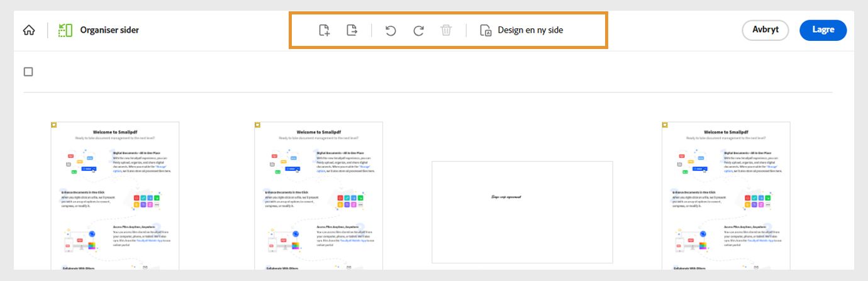868x281 pixels.
Task: Rotate pages counterclockwise
Action: pyautogui.click(x=391, y=30)
